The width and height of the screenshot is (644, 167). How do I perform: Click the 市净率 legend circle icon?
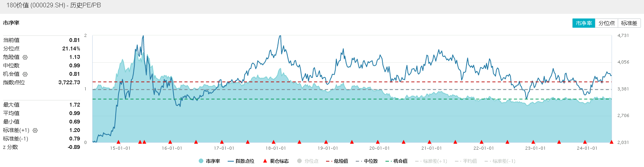tap(201, 161)
